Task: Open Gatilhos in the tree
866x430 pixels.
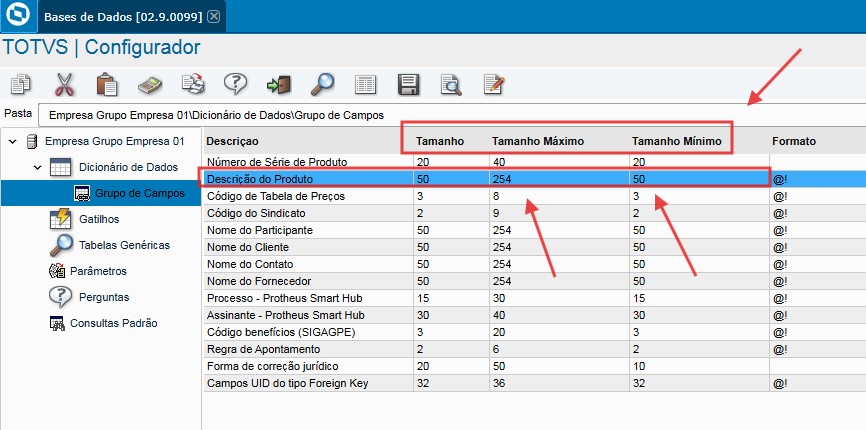Action: point(99,219)
